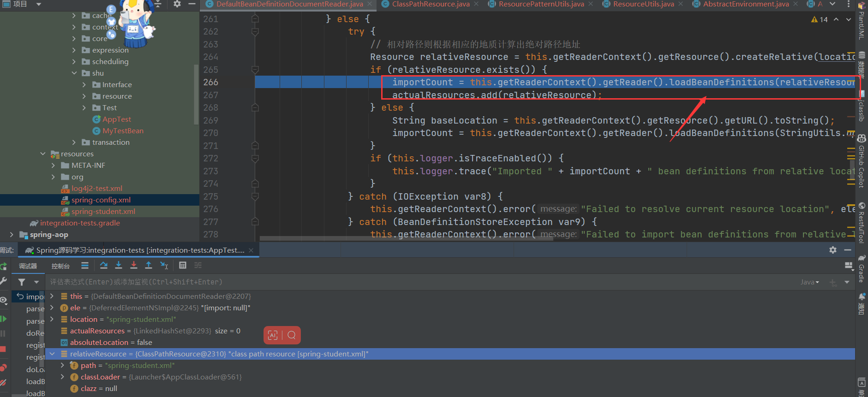Collapse the relativeResource variable node
Viewport: 868px width, 397px height.
click(x=52, y=354)
